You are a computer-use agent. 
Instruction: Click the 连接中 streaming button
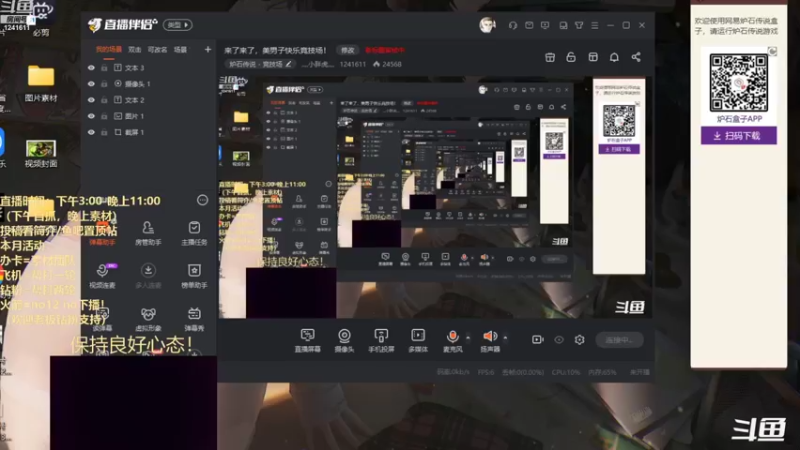[619, 340]
